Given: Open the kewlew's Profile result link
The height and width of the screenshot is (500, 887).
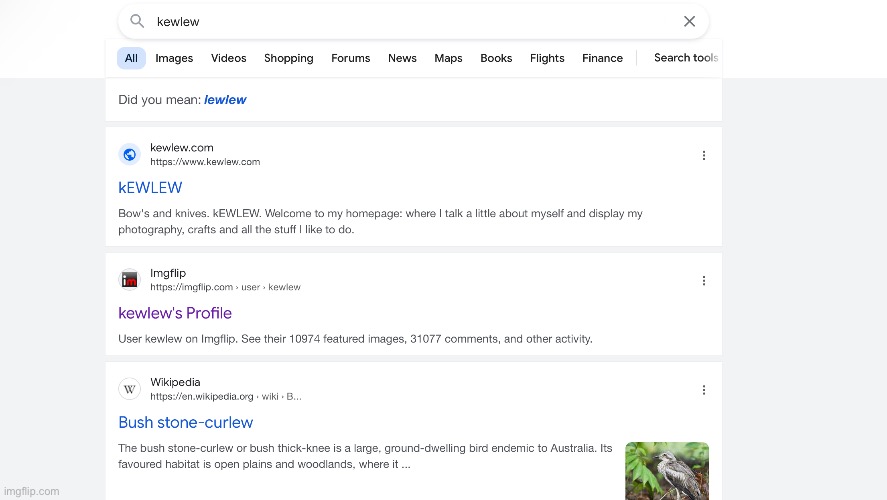Looking at the screenshot, I should 175,313.
